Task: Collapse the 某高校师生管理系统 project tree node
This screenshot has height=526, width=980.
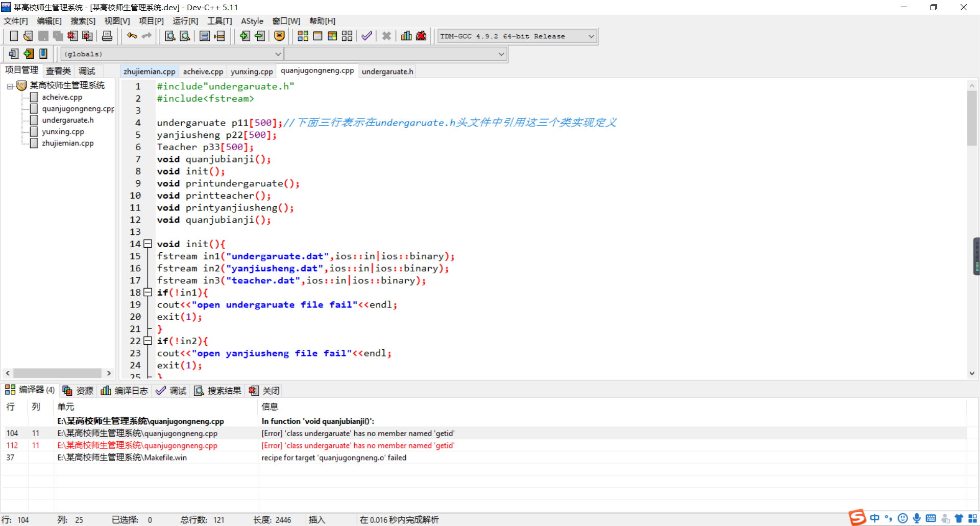Action: tap(10, 86)
